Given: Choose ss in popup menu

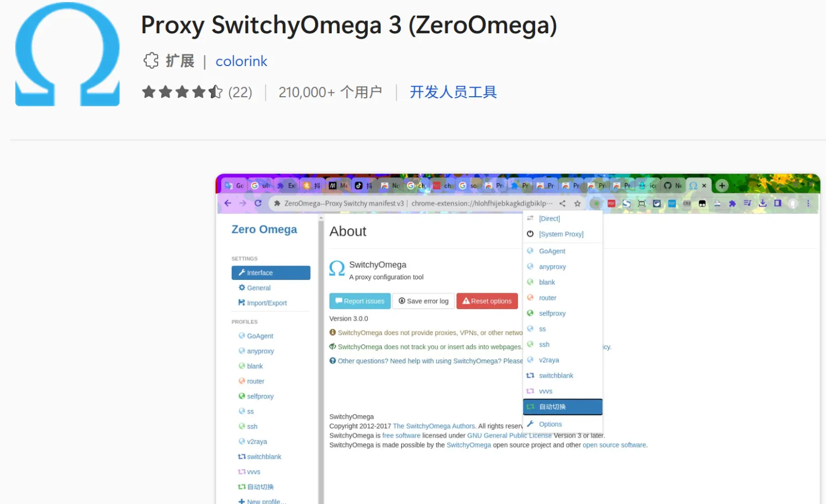Looking at the screenshot, I should point(562,329).
